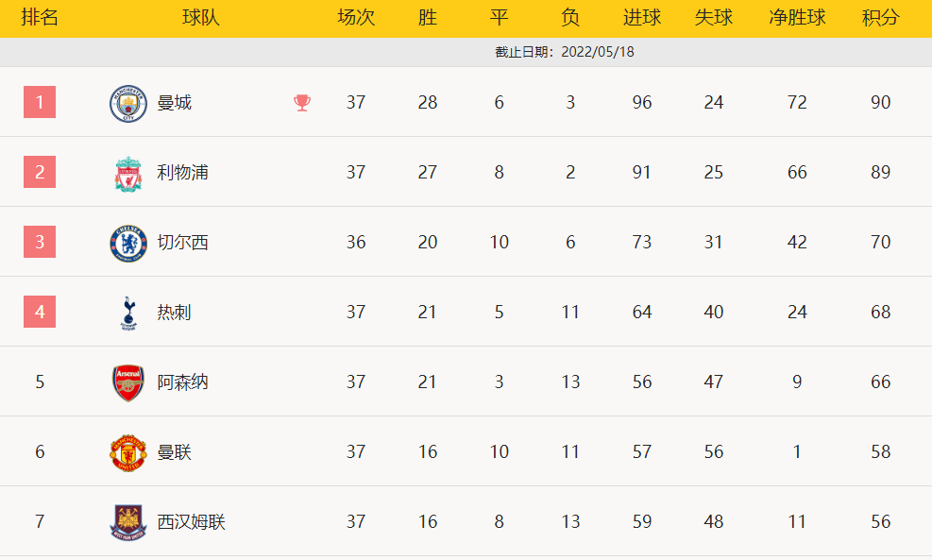
Task: Click the Manchester United crest
Action: coord(128,453)
